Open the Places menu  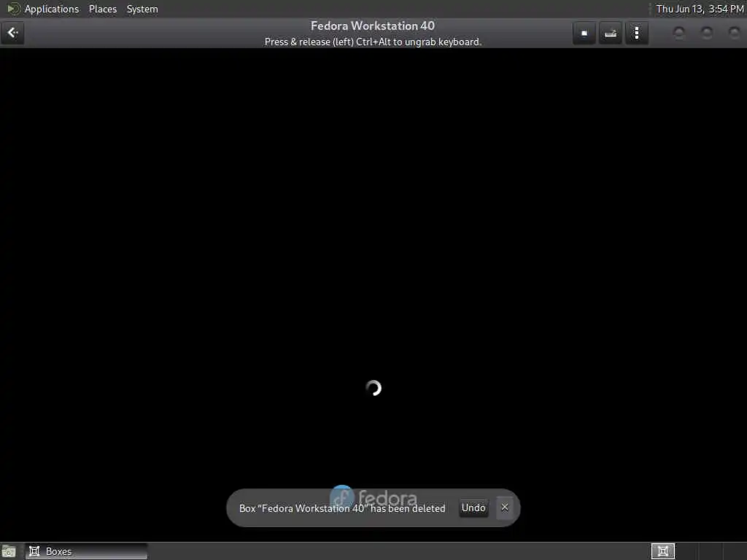click(x=102, y=9)
